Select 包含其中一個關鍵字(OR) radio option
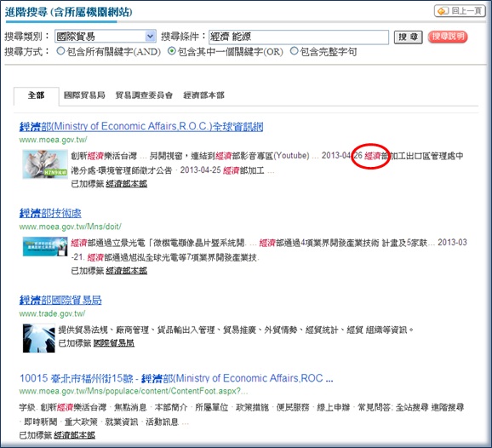The height and width of the screenshot is (448, 492). click(171, 51)
